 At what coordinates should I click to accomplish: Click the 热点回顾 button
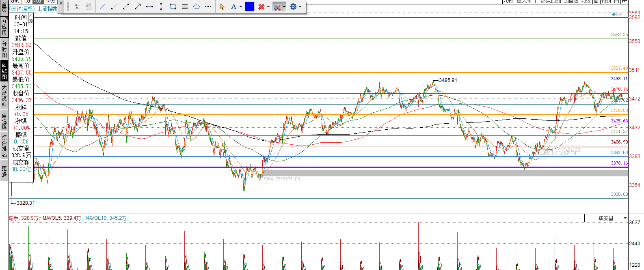pyautogui.click(x=551, y=2)
